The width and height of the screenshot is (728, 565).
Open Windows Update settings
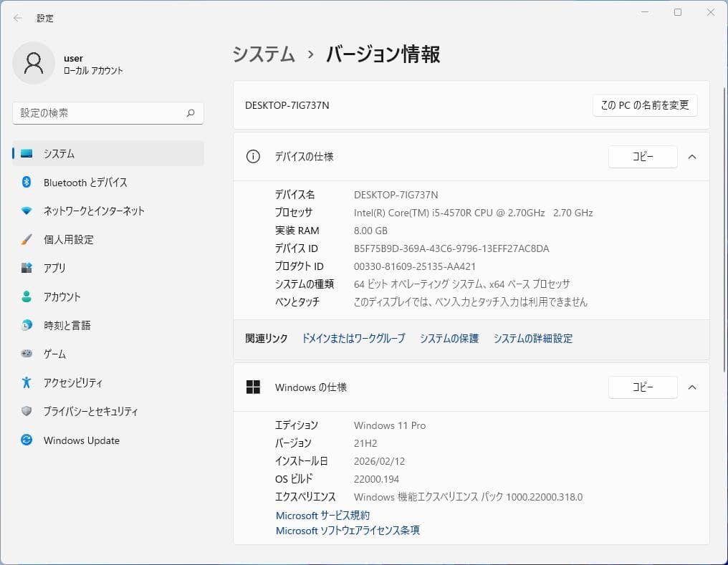click(107, 440)
